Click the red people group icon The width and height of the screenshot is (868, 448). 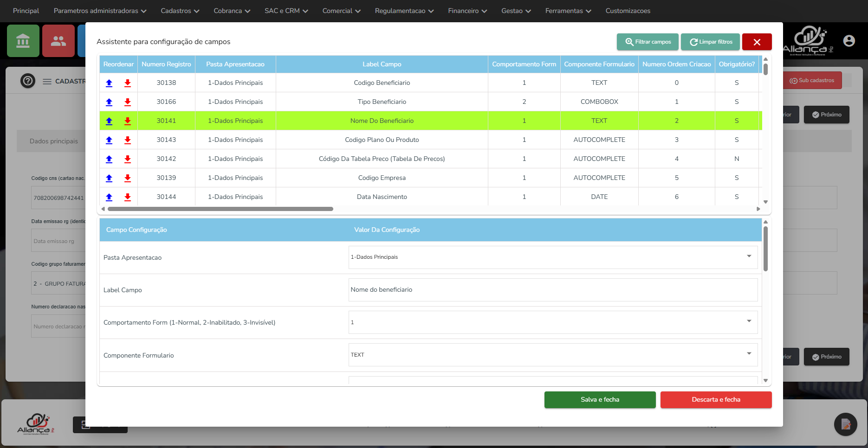pos(58,41)
